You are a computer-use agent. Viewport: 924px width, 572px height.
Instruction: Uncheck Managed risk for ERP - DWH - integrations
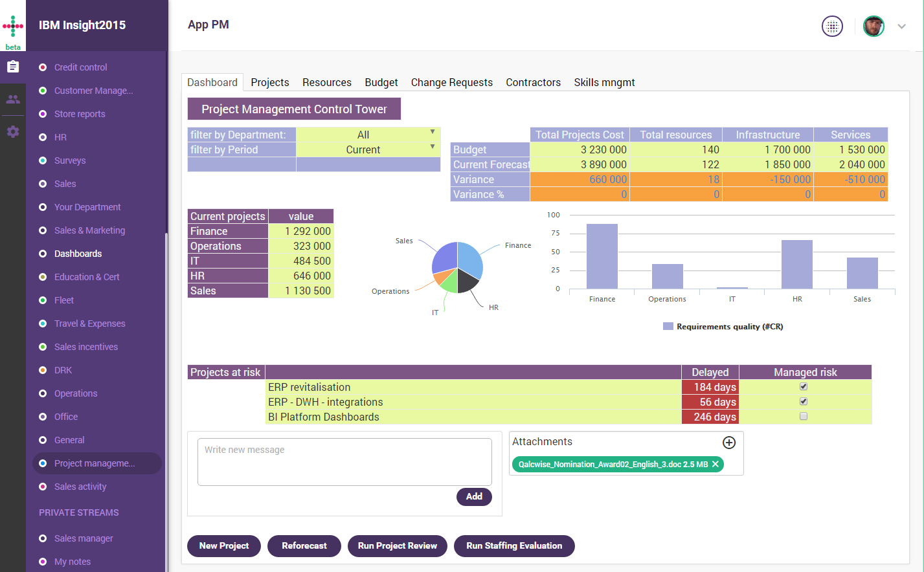coord(804,402)
